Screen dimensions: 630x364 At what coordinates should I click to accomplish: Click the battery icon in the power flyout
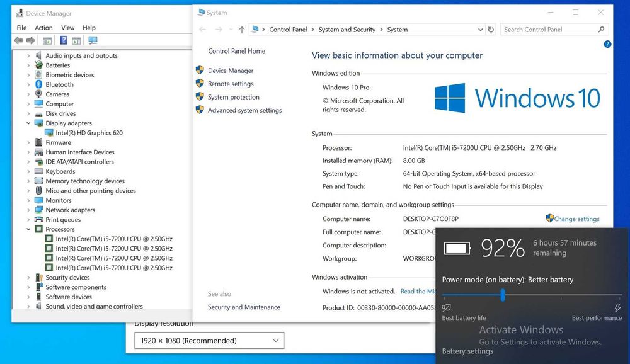click(457, 248)
